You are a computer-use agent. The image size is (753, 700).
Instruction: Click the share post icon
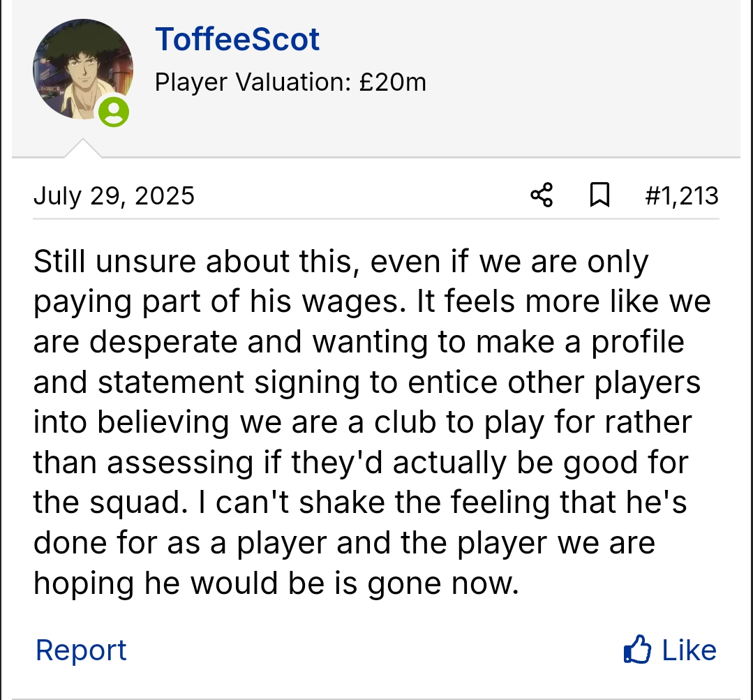tap(542, 195)
